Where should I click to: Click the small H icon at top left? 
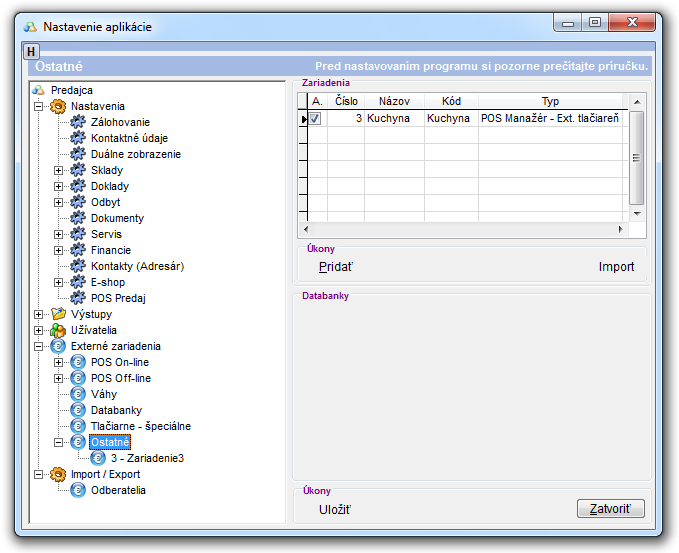coord(30,51)
